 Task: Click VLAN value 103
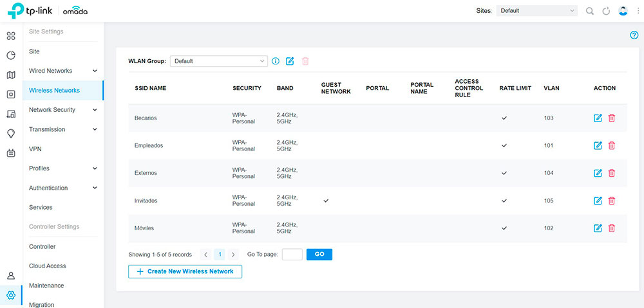point(549,118)
